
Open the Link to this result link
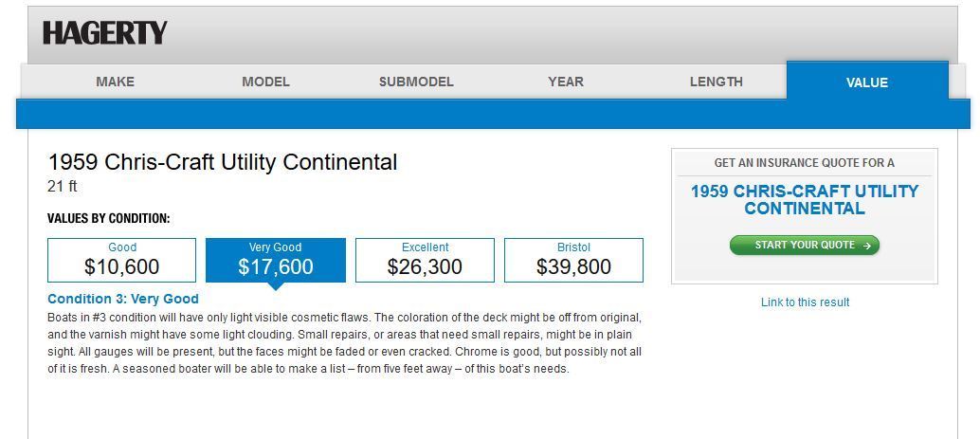point(805,302)
